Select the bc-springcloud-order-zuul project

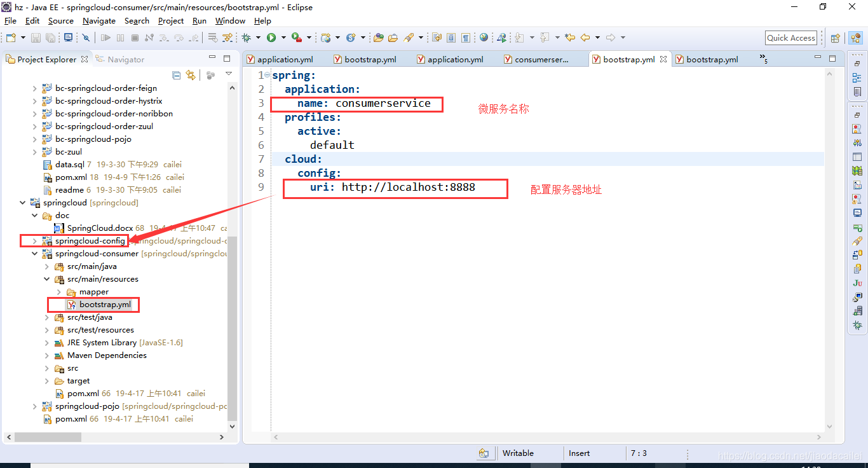click(104, 127)
